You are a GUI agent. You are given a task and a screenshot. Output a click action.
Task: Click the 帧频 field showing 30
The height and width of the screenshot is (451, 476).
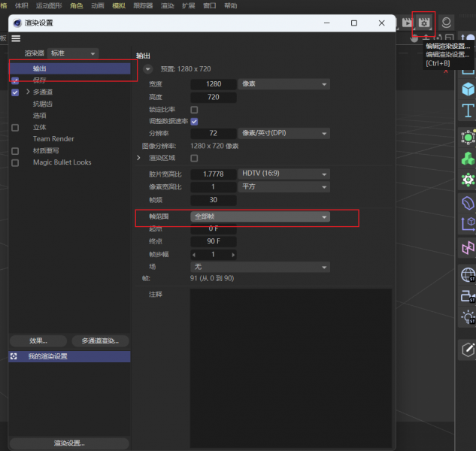[x=214, y=200]
